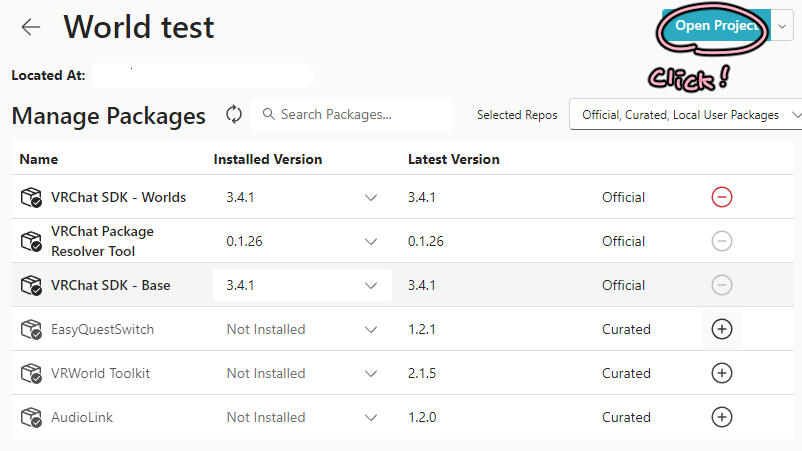Remove VRChat SDK - Worlds package
This screenshot has width=802, height=451.
pos(721,197)
